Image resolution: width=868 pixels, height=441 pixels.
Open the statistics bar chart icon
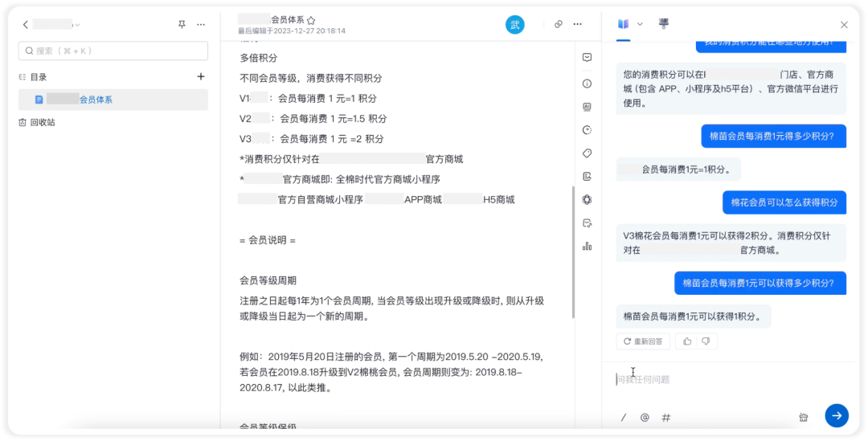(588, 246)
